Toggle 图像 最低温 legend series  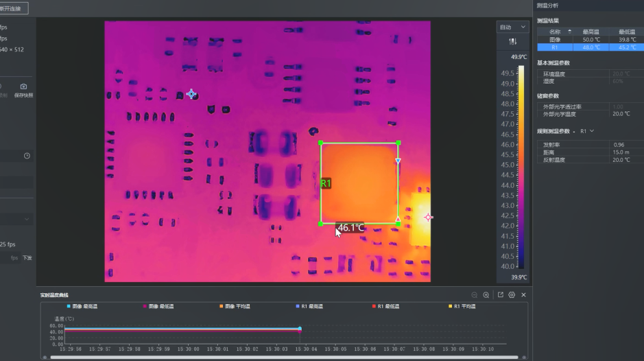[x=158, y=306]
